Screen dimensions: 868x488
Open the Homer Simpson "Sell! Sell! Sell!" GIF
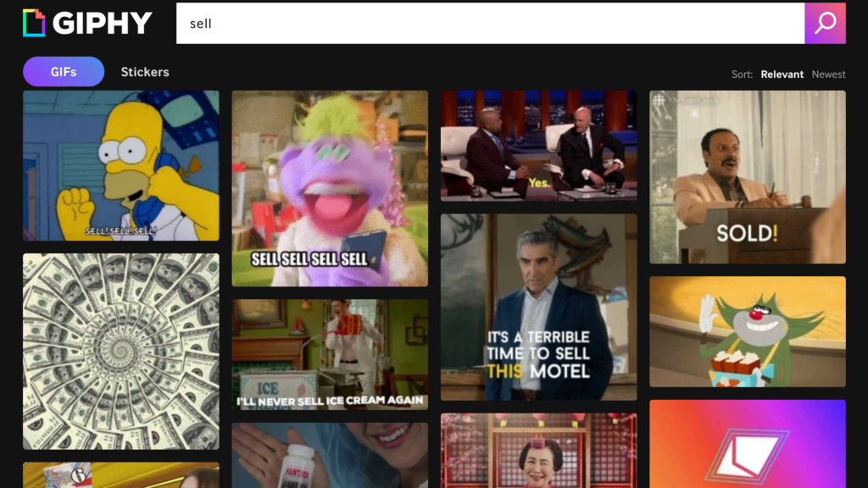[120, 166]
